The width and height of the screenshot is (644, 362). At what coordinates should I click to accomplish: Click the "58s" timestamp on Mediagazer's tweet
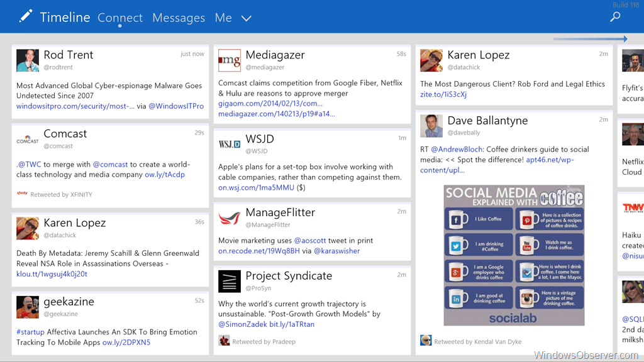click(x=401, y=54)
